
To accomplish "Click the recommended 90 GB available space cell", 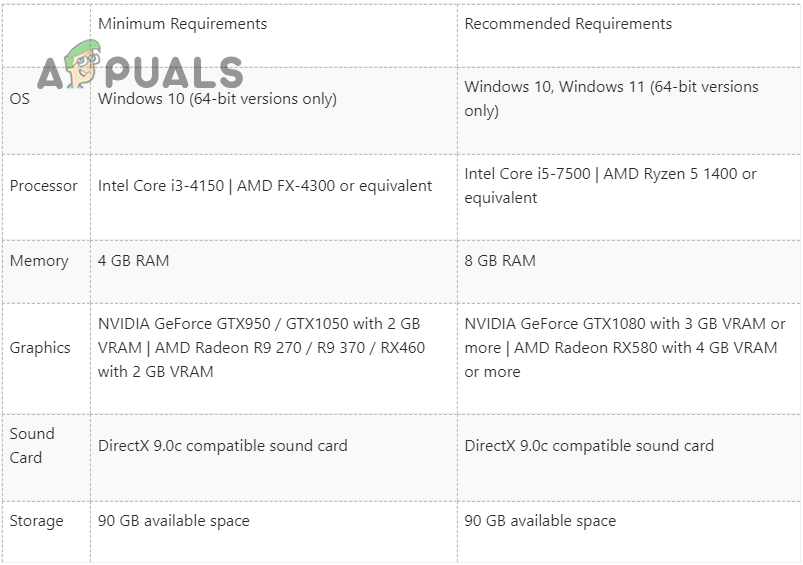I will (540, 521).
